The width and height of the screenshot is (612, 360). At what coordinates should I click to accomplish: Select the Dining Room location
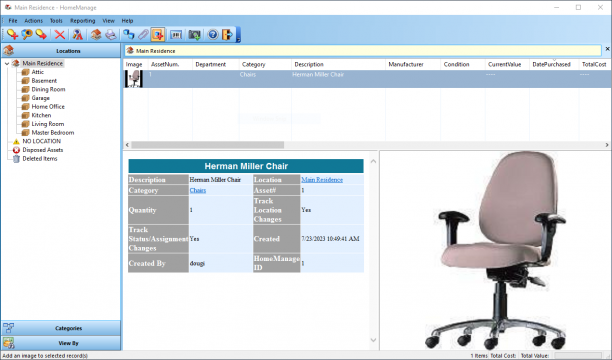coord(48,89)
